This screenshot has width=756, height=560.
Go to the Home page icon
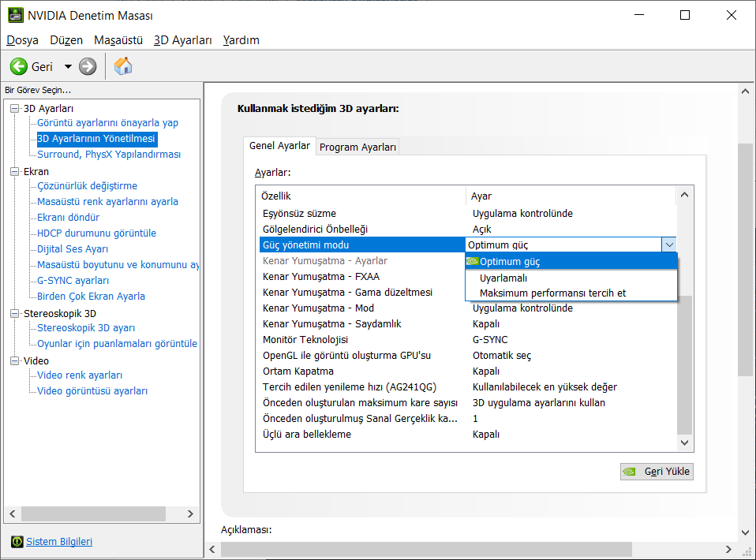tap(123, 66)
